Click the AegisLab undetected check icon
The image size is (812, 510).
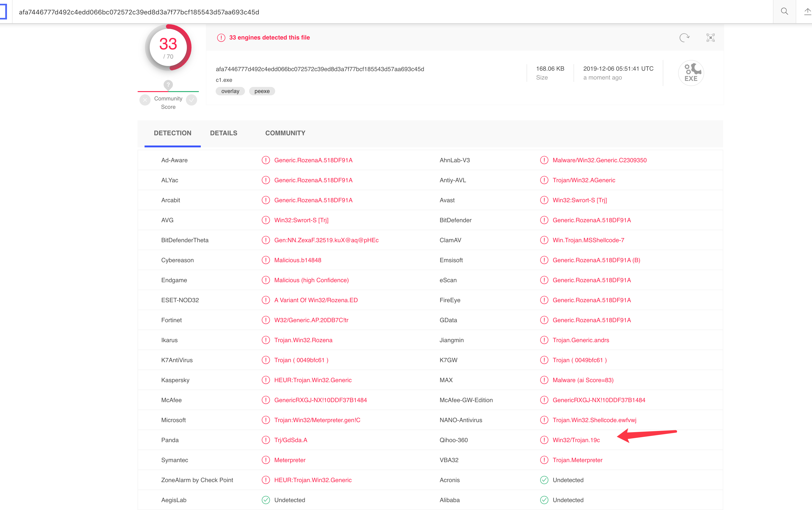[266, 500]
